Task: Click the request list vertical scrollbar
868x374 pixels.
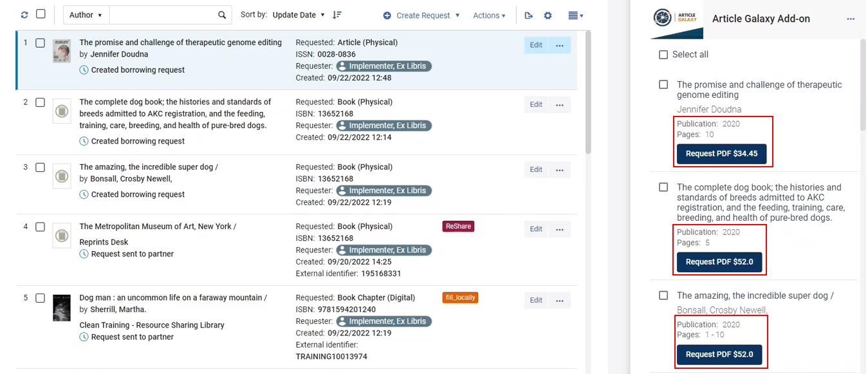Action: click(x=588, y=97)
